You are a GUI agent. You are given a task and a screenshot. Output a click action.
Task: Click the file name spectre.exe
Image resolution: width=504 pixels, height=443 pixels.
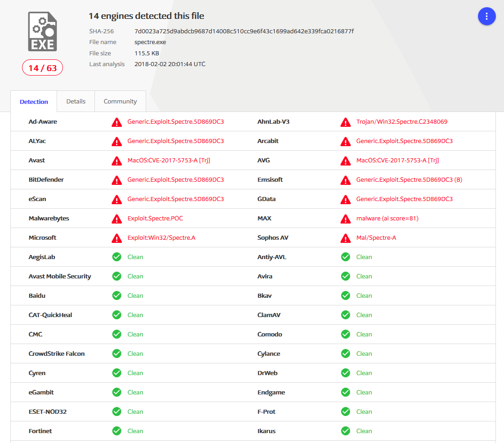(x=150, y=42)
